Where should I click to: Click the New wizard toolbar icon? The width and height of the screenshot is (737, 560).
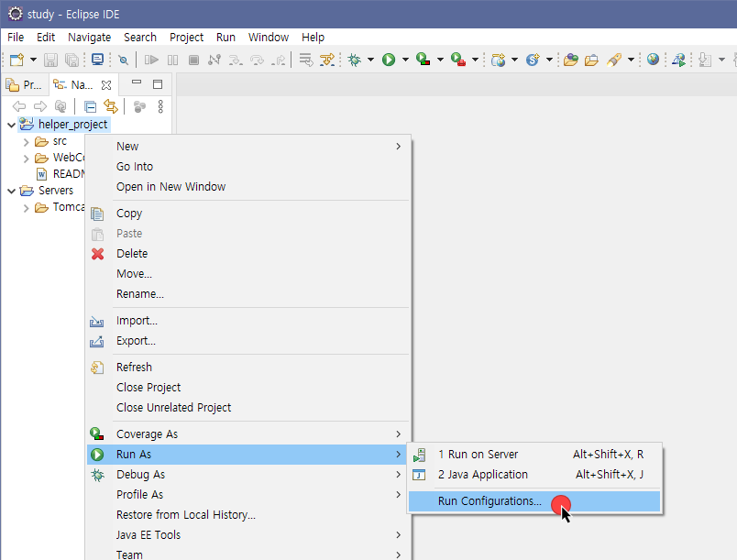coord(16,60)
